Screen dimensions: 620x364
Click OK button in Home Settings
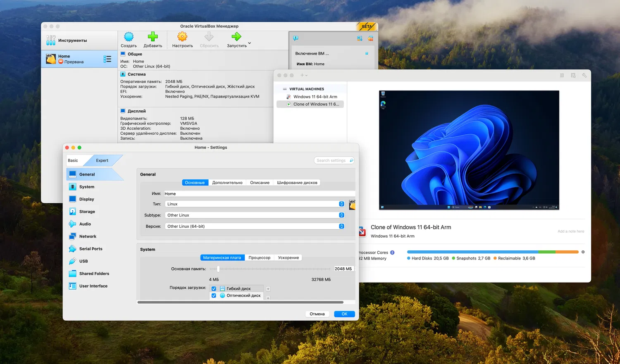344,314
